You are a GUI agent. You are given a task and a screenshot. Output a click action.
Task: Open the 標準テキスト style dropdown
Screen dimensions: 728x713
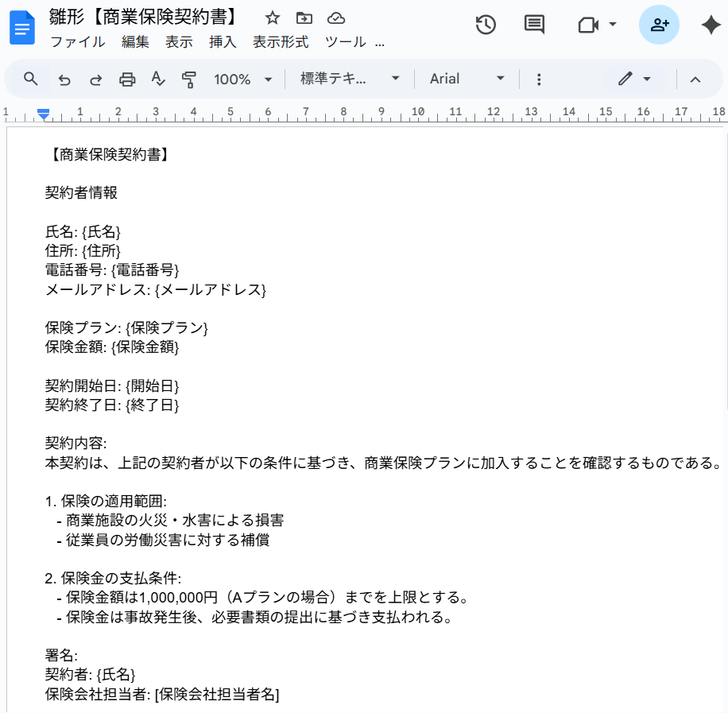coord(350,79)
